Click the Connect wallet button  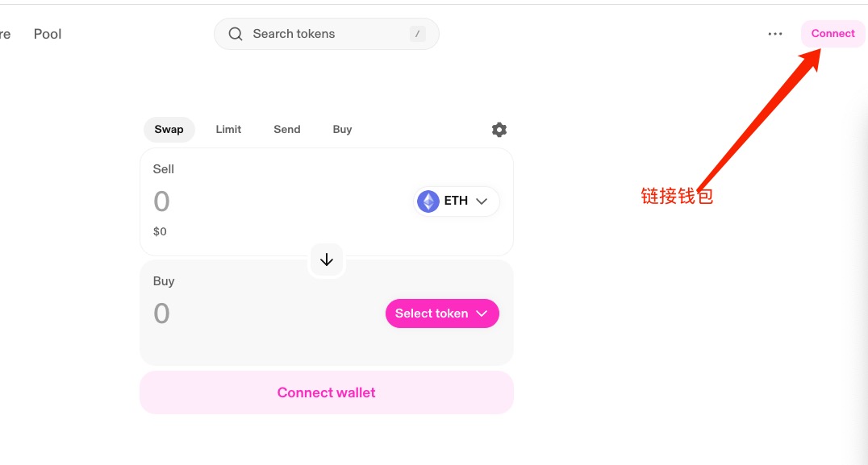(327, 392)
